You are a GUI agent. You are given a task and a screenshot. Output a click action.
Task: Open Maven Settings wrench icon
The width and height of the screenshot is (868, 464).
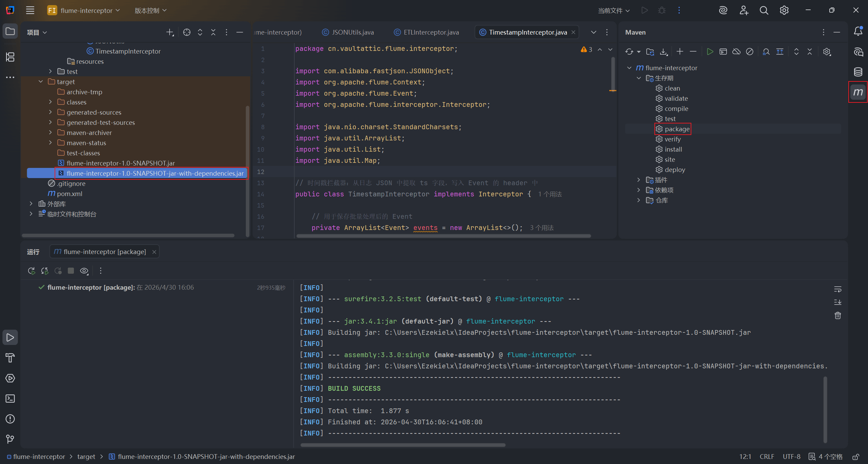(827, 52)
